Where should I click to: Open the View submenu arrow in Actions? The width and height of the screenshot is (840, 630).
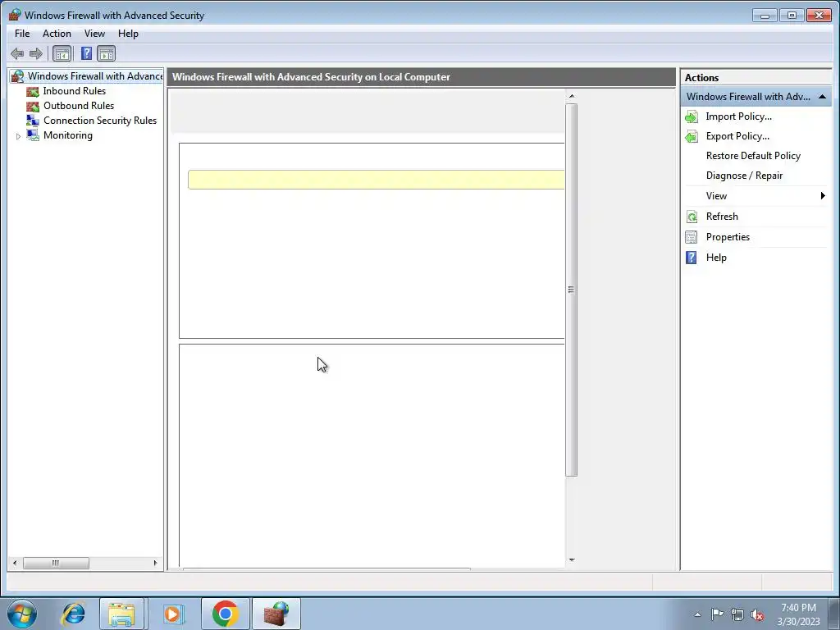[822, 195]
